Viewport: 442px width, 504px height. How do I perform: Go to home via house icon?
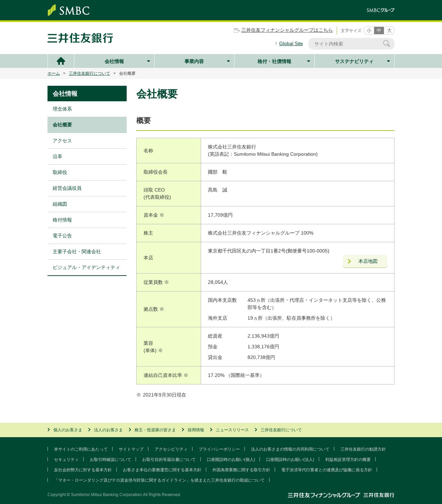tap(61, 61)
